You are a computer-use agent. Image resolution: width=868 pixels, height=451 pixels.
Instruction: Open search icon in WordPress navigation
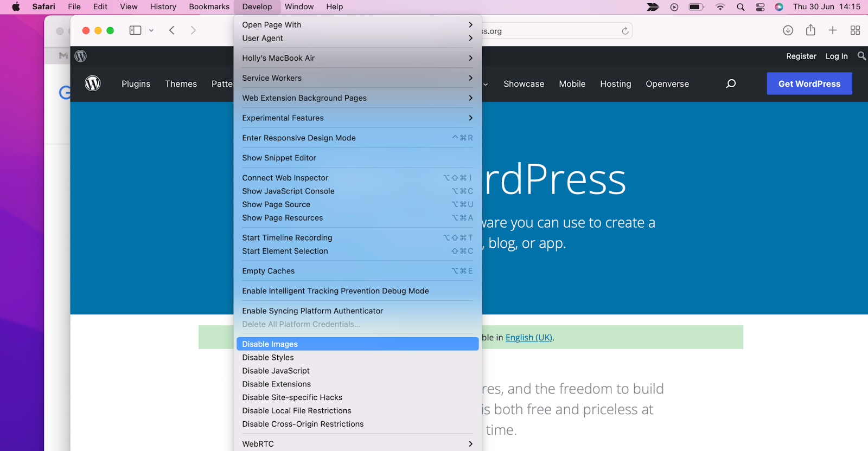tap(731, 83)
